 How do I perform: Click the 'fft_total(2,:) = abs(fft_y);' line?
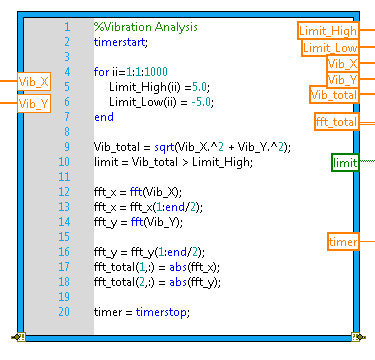(157, 282)
